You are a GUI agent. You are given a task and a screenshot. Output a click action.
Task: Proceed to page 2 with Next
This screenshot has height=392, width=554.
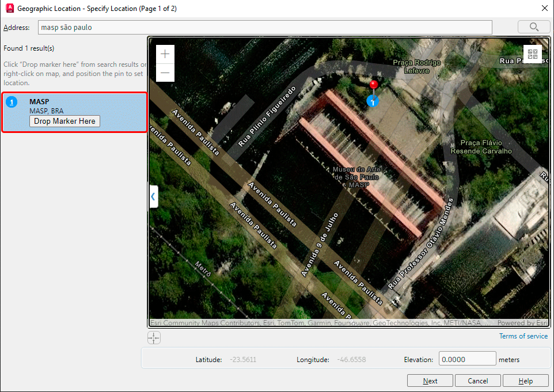click(x=430, y=380)
